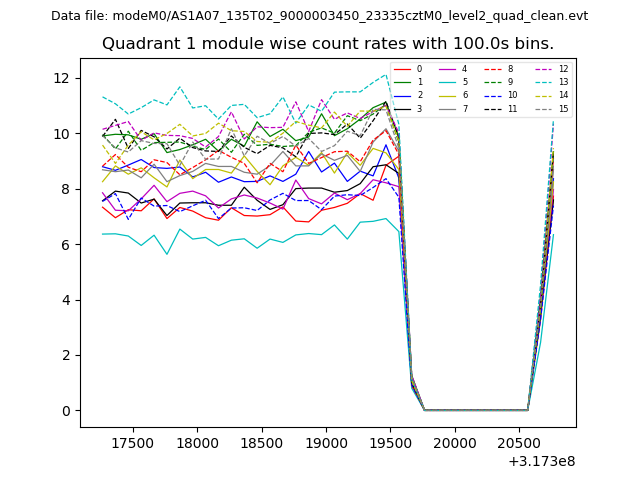Click the plot title about Quadrant 1 count rates
640x480 pixels.
coord(328,44)
